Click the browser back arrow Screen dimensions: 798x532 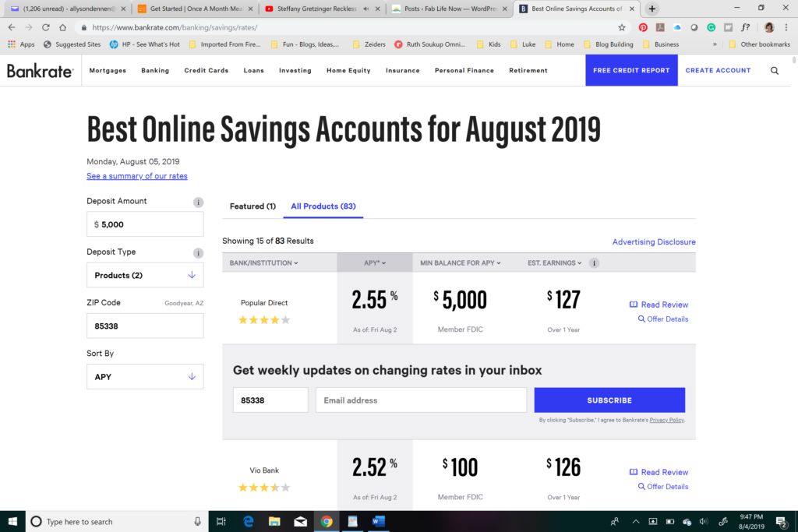coord(12,27)
